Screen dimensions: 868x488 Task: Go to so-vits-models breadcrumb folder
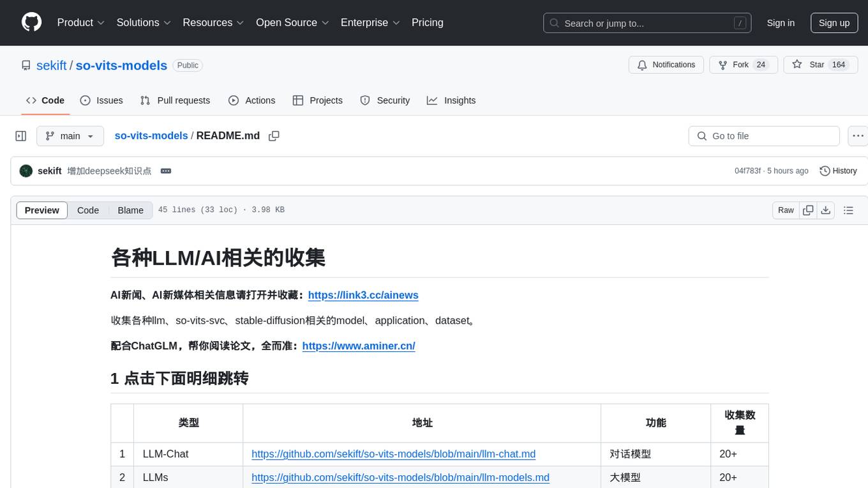[151, 135]
